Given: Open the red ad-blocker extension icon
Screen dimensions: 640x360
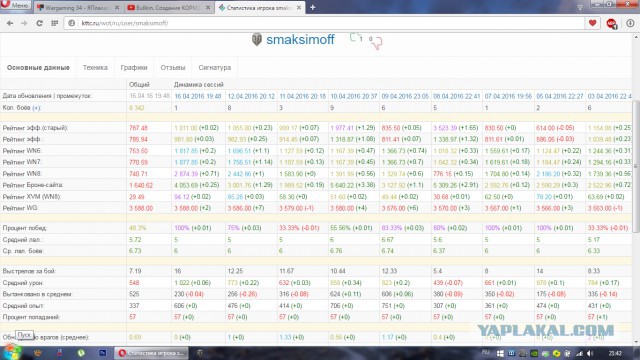Looking at the screenshot, I should [x=611, y=24].
